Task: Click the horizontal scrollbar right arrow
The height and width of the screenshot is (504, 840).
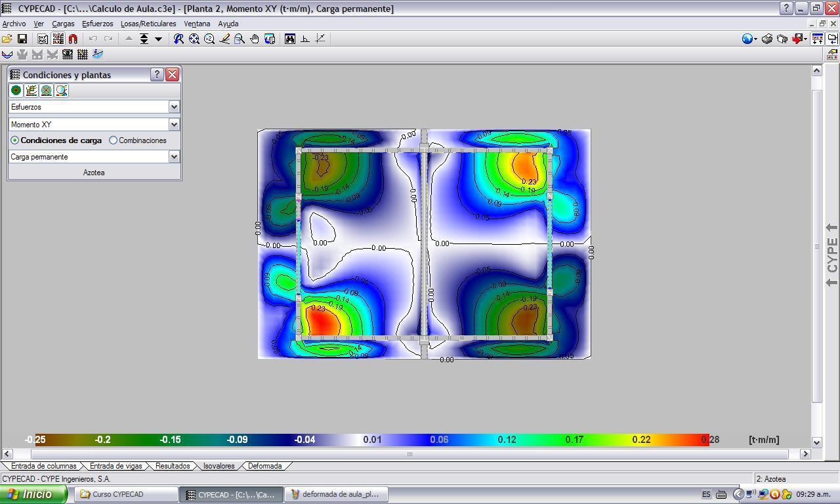Action: pyautogui.click(x=805, y=453)
